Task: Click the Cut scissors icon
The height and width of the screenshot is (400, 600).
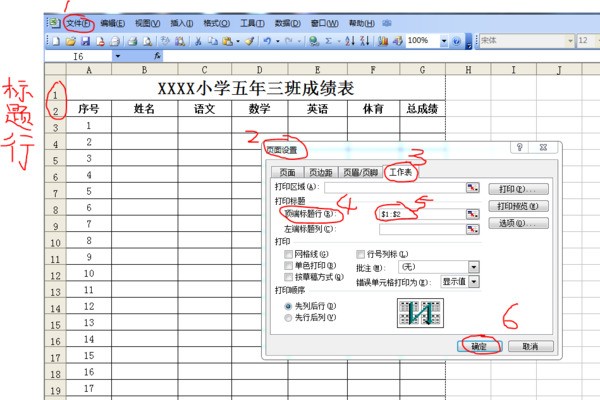Action: click(x=198, y=41)
